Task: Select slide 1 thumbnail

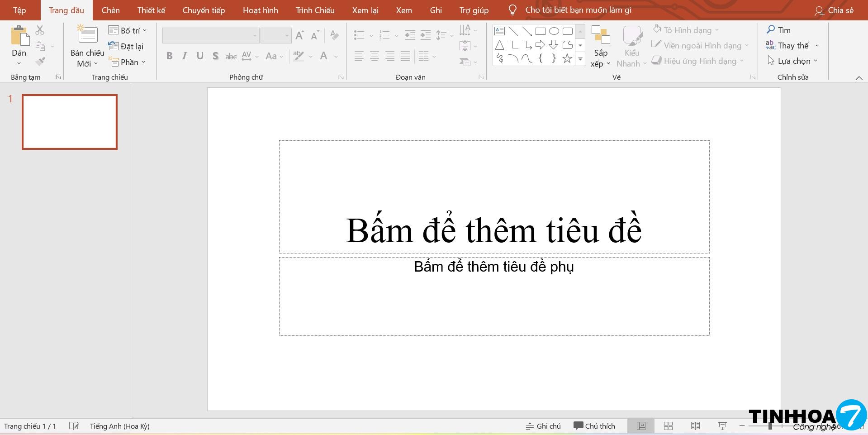Action: (70, 122)
